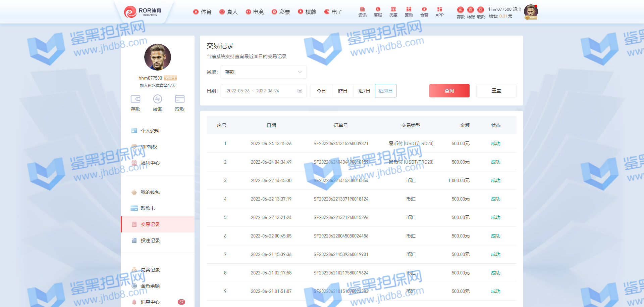
Task: Click the calendar icon in date field
Action: click(300, 91)
